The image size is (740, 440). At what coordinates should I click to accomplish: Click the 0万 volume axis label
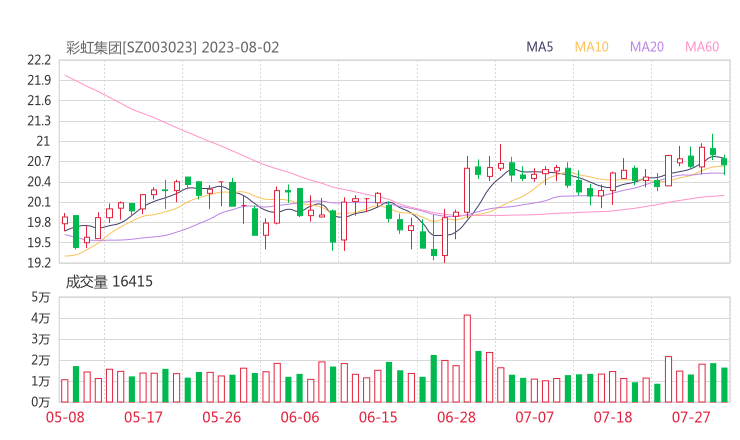click(x=41, y=402)
